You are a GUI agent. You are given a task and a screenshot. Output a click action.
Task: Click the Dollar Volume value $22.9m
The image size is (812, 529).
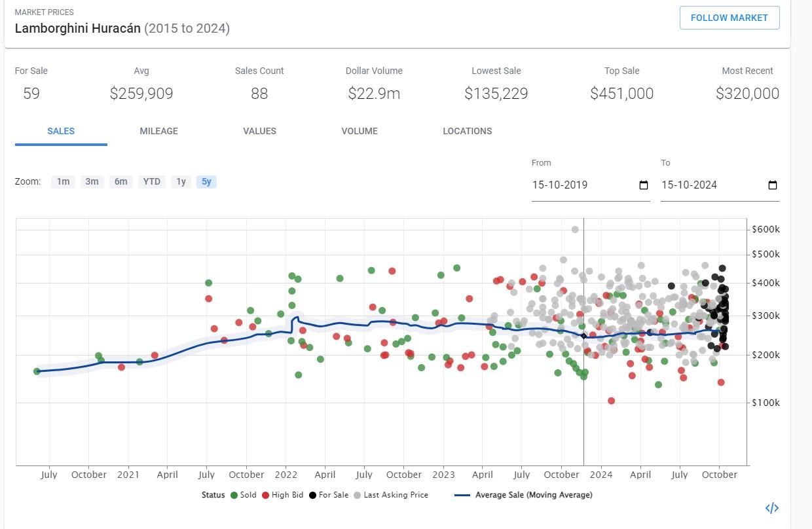click(x=374, y=94)
